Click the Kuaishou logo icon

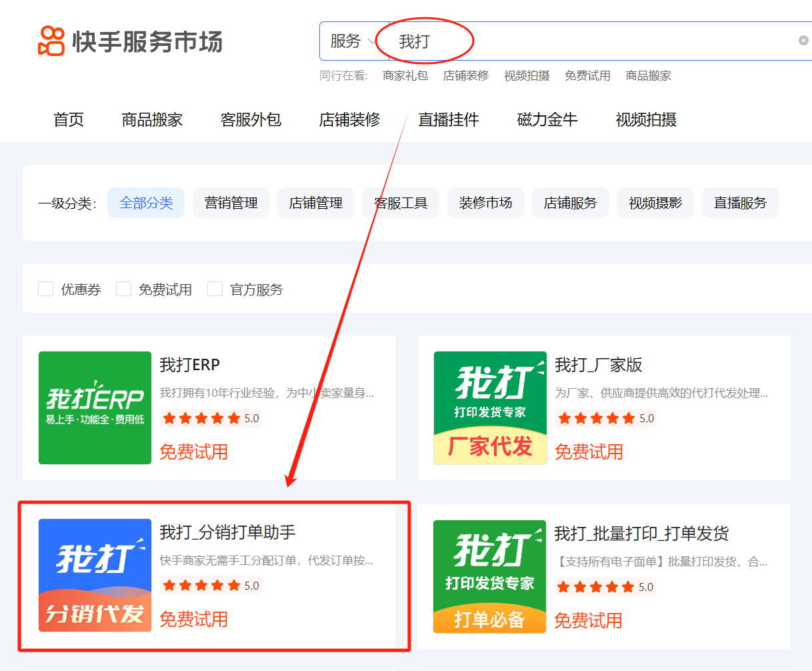(x=50, y=40)
